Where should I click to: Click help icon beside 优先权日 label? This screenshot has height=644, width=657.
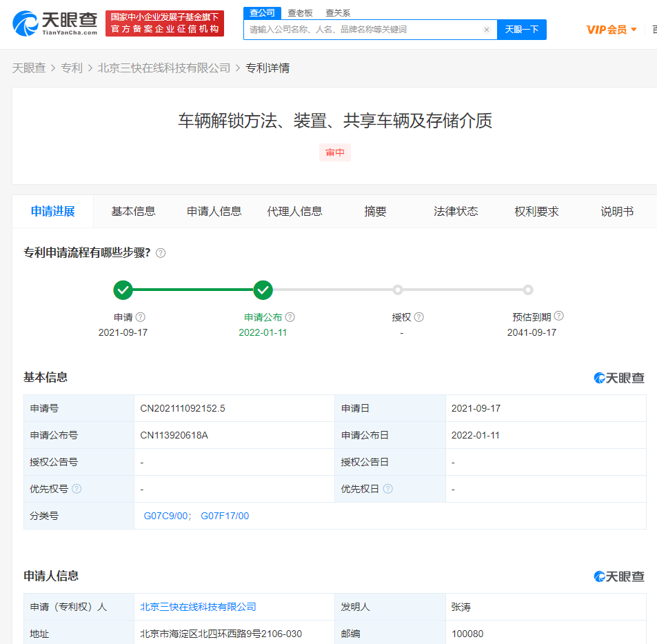point(388,489)
